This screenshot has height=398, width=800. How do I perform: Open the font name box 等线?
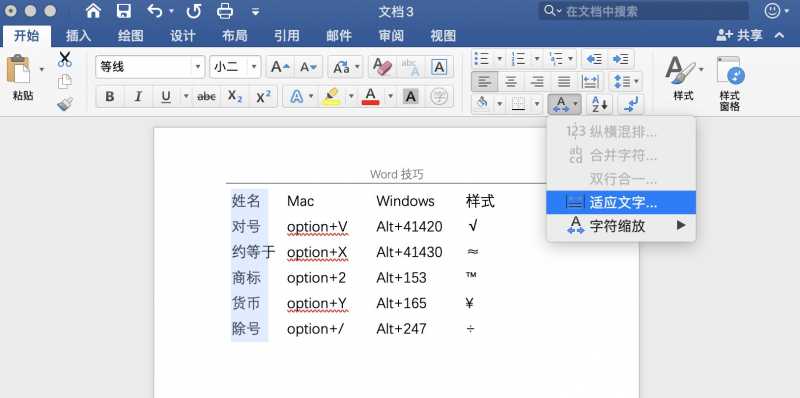tap(150, 67)
